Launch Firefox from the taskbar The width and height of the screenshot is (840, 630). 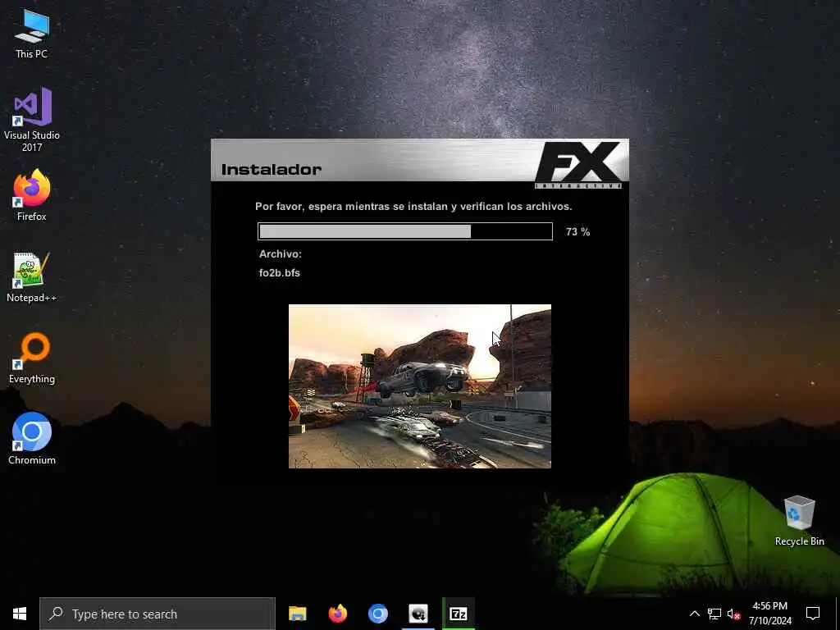click(x=337, y=614)
